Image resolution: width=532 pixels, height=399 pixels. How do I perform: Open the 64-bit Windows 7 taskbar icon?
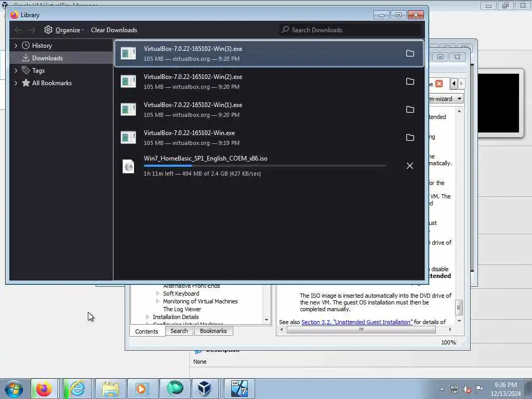pos(239,389)
